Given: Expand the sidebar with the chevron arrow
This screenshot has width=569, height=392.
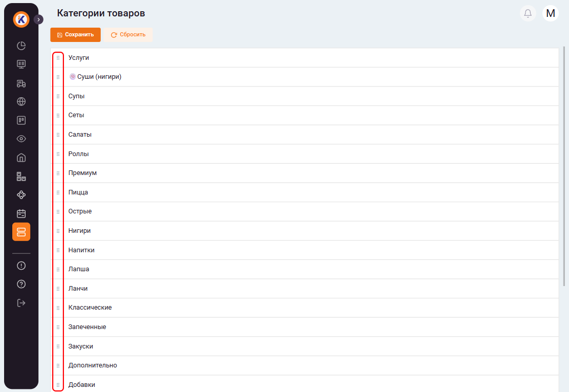Looking at the screenshot, I should pos(38,19).
